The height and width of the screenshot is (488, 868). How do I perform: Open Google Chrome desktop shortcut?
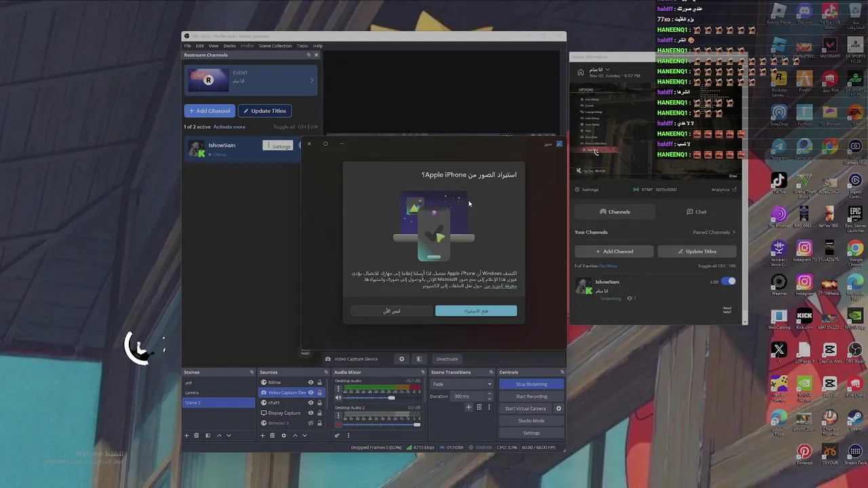(855, 251)
